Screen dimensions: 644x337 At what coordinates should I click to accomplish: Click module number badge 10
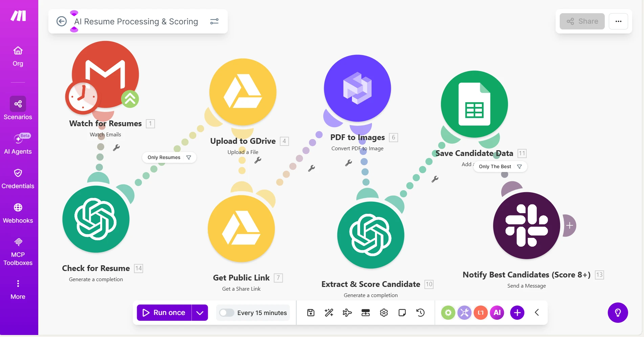point(429,284)
